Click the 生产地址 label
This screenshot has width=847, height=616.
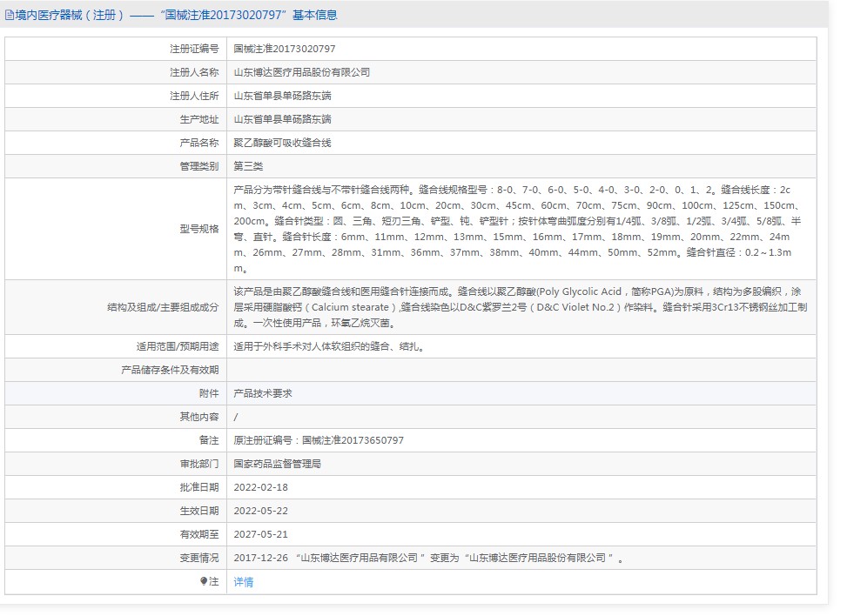(198, 119)
